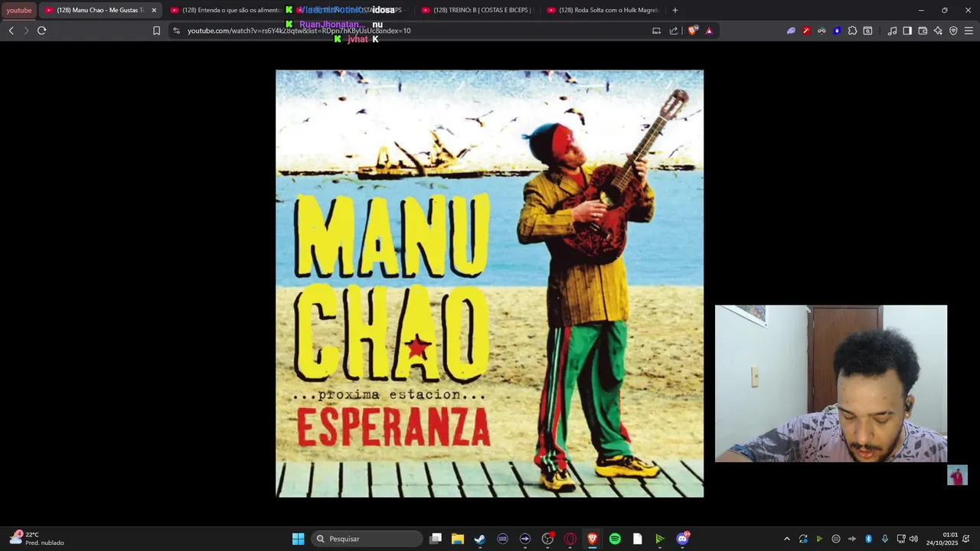Open the blue mouse extension icon
980x551 pixels.
pos(837,31)
